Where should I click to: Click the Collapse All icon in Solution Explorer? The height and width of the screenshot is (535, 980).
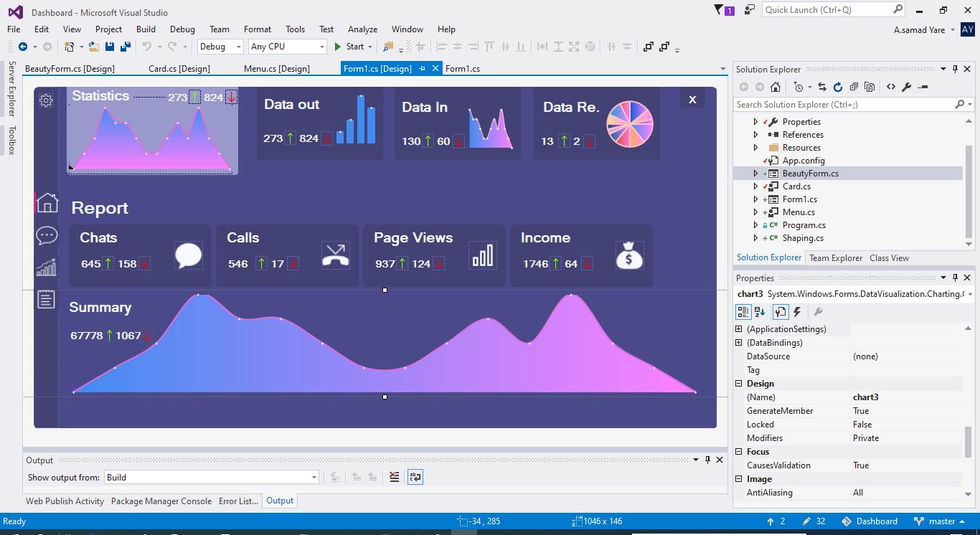[854, 87]
